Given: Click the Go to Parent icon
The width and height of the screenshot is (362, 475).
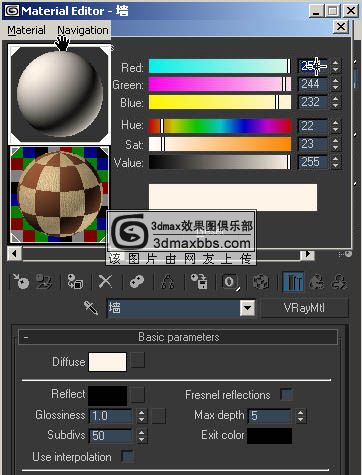Looking at the screenshot, I should tap(317, 282).
